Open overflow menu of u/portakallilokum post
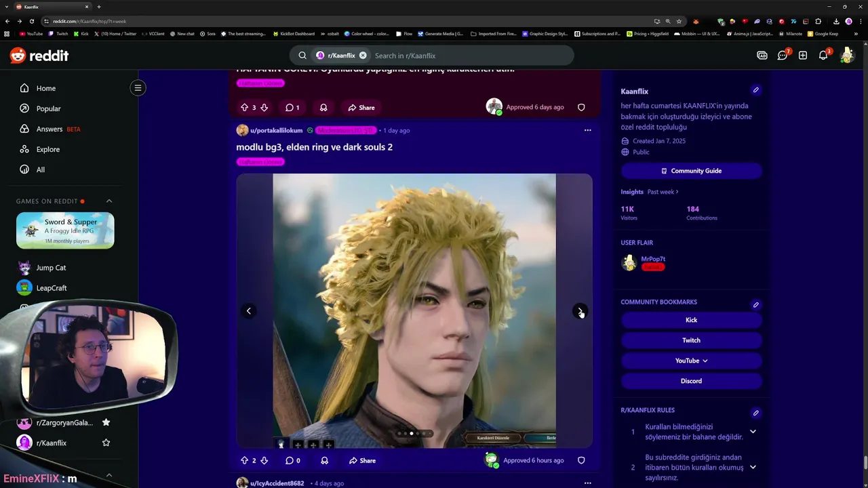This screenshot has width=868, height=488. coord(587,130)
